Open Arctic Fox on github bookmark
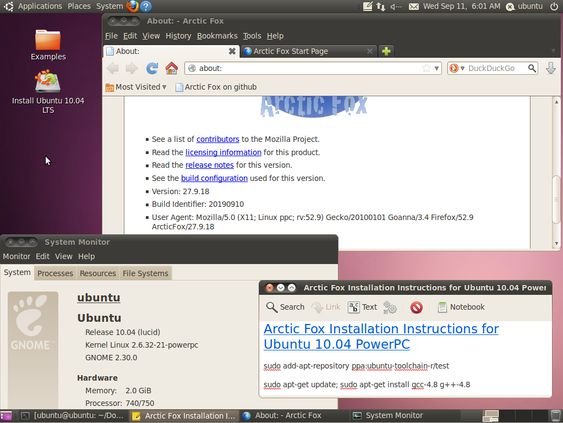563x423 pixels. pos(216,87)
